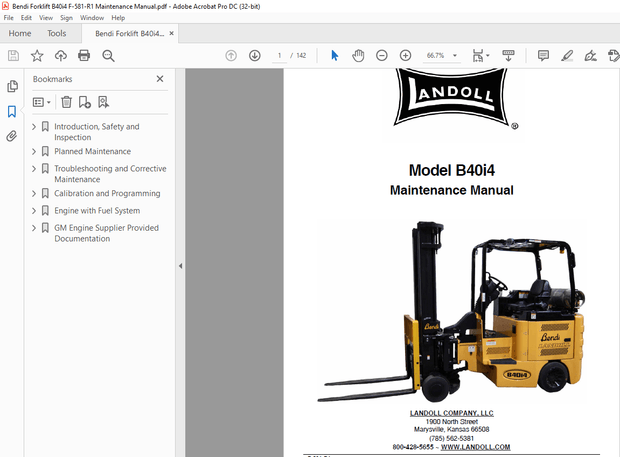Open the Edit menu

[x=26, y=18]
